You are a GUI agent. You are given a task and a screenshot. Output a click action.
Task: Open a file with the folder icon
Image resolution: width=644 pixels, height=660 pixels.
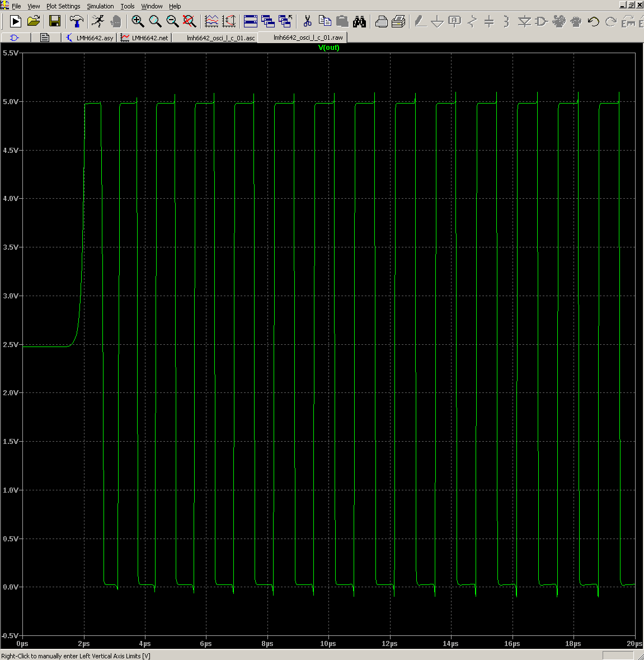[x=33, y=21]
